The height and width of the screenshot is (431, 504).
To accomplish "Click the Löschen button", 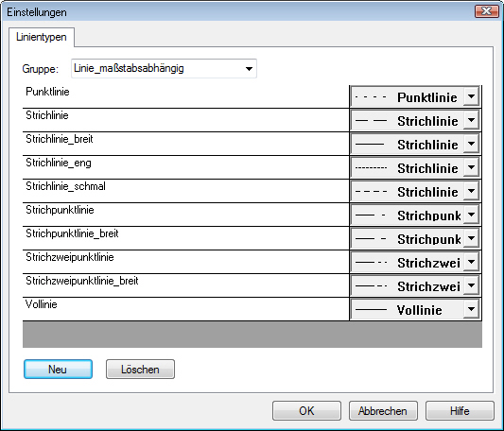I will coord(140,369).
